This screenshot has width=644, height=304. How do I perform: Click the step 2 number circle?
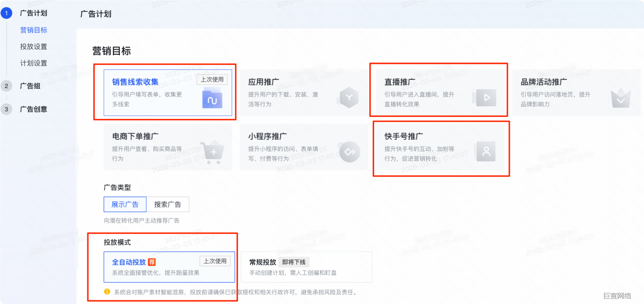click(x=7, y=86)
